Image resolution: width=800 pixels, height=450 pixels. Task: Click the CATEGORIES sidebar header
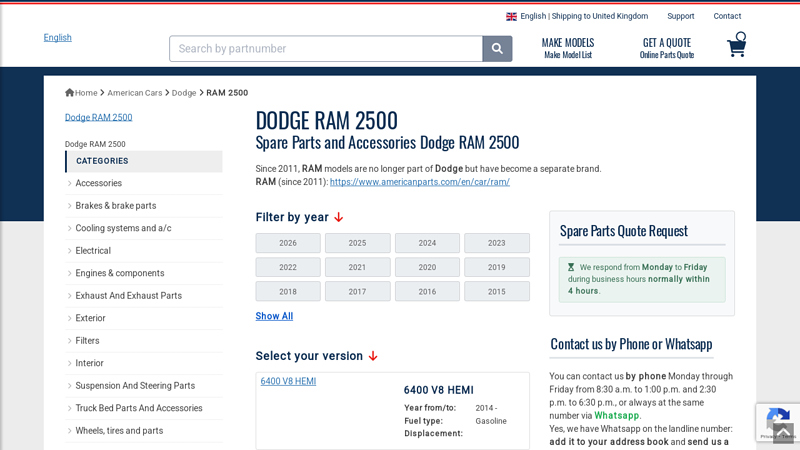tap(144, 161)
